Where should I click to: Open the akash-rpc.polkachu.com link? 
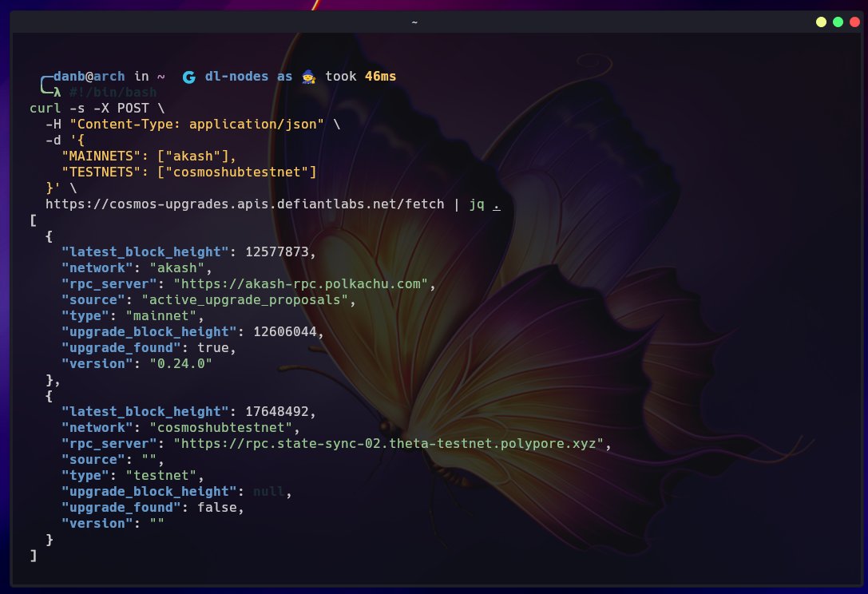300,284
